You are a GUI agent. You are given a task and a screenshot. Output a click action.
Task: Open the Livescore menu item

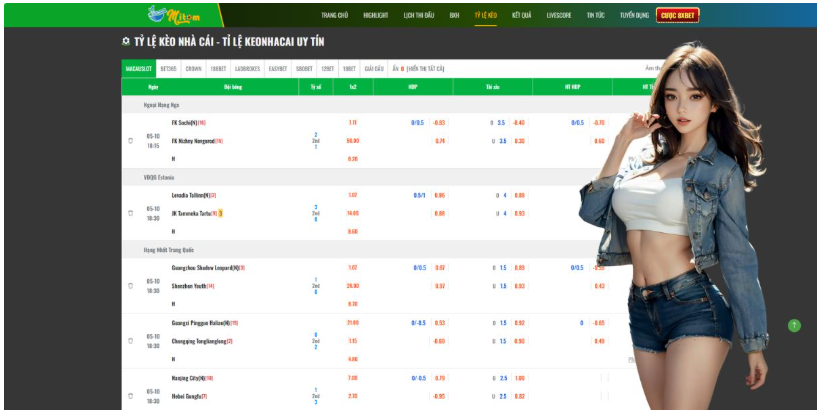click(559, 16)
